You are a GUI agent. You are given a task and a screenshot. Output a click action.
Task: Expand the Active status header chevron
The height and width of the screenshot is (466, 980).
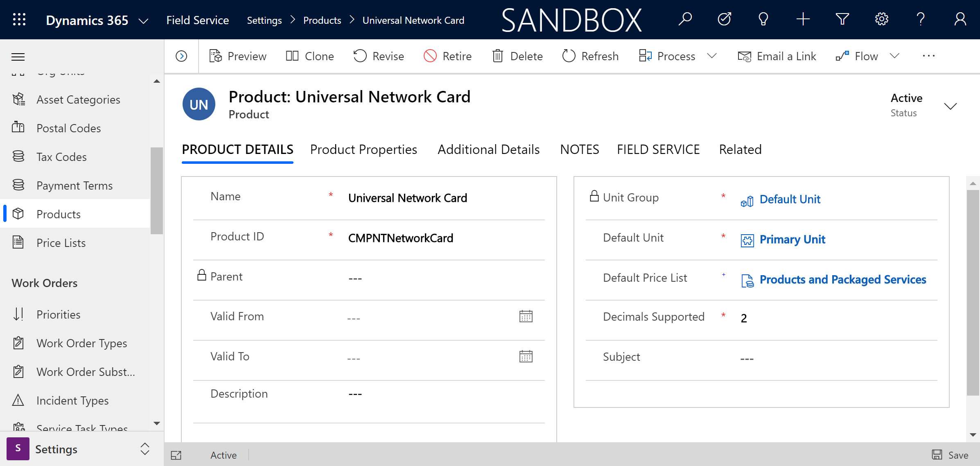click(x=950, y=106)
